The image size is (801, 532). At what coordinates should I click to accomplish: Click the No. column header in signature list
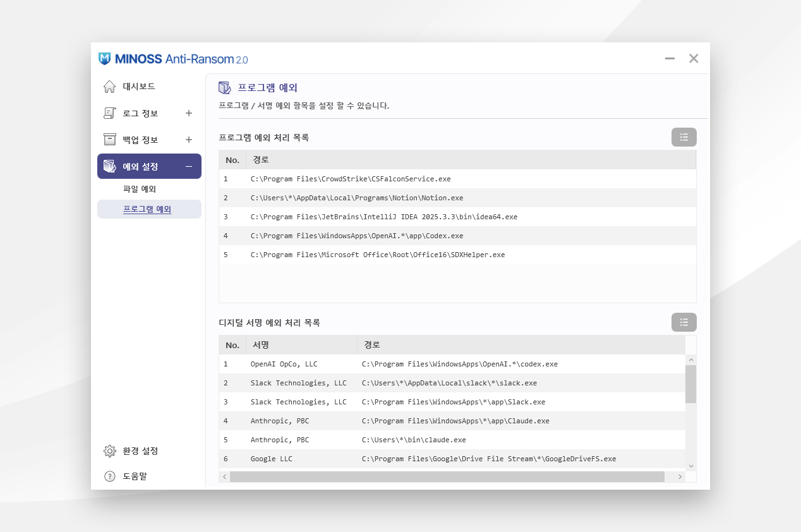(x=232, y=345)
